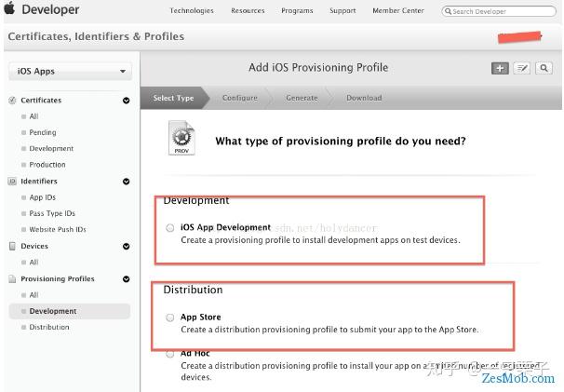Image resolution: width=564 pixels, height=392 pixels.
Task: Open the iOS Apps dropdown
Action: [70, 72]
